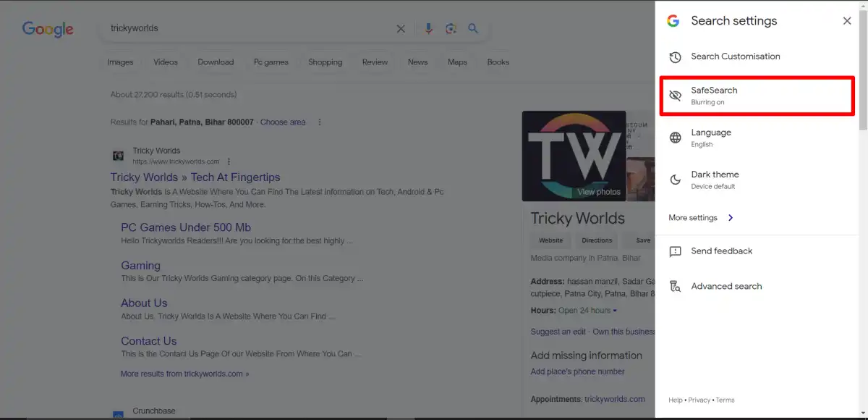The height and width of the screenshot is (420, 868).
Task: Expand More settings chevron
Action: [730, 218]
